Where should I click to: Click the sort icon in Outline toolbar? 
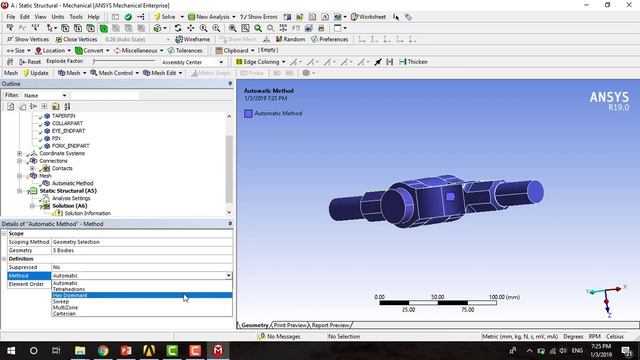67,106
